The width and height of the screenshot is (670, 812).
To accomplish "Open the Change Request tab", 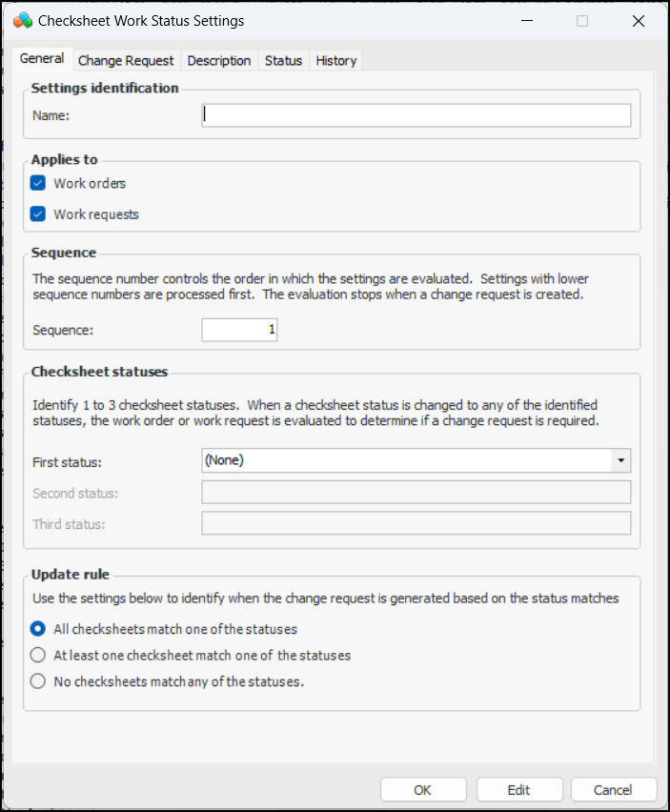I will click(126, 60).
